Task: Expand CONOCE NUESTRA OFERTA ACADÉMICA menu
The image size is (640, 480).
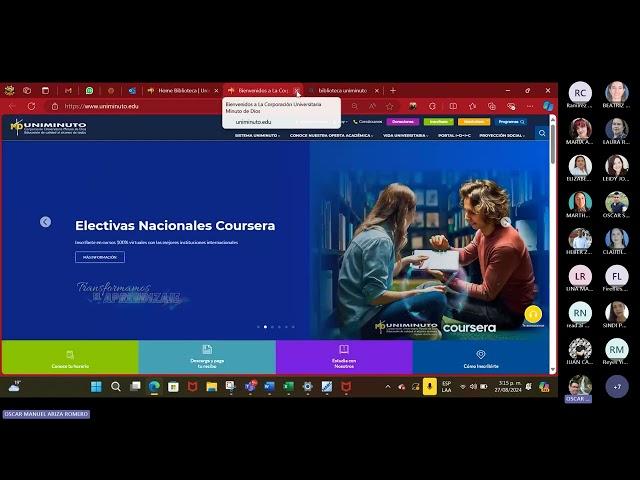Action: tap(331, 136)
